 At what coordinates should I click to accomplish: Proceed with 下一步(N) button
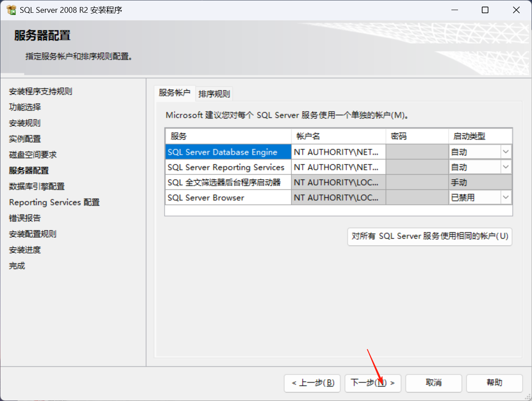coord(373,383)
